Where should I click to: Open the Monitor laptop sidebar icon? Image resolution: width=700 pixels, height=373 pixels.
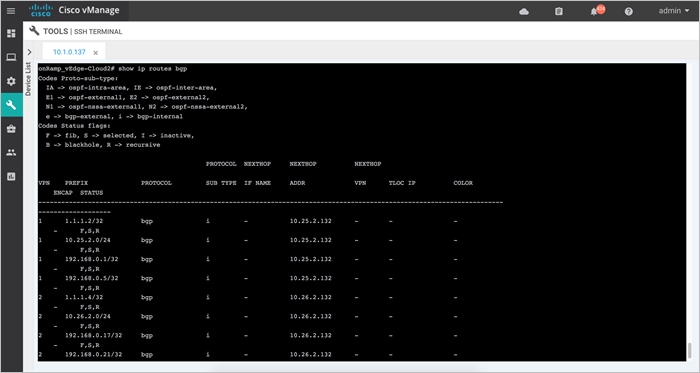click(x=11, y=57)
